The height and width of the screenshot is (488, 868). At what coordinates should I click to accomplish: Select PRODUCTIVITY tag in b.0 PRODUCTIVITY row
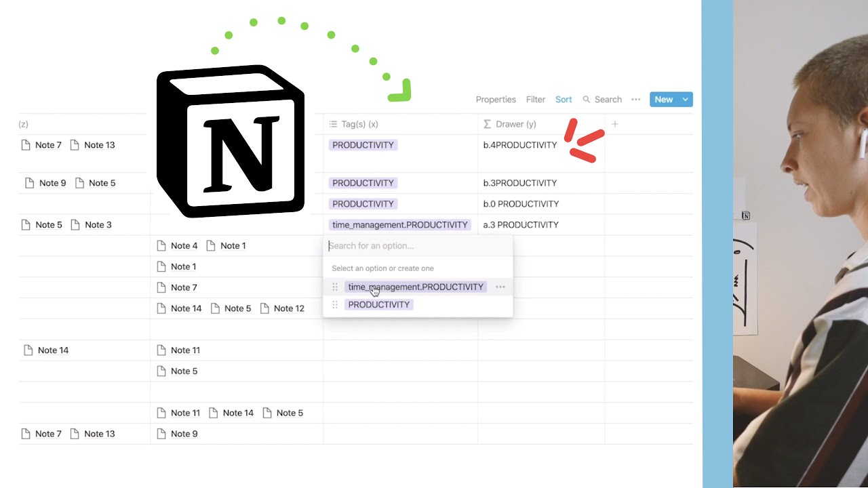[x=363, y=203]
